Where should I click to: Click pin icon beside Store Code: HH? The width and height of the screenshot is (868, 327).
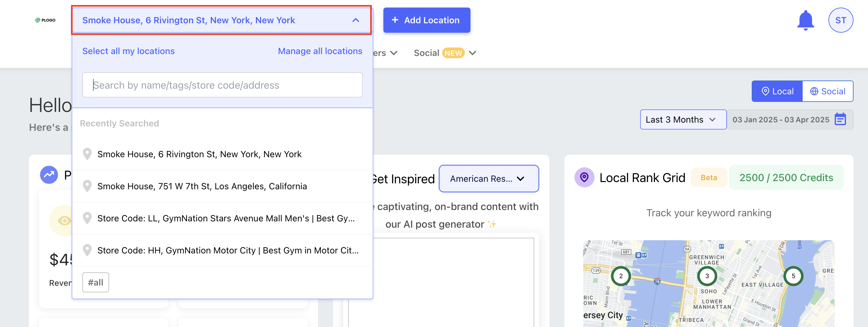(87, 250)
